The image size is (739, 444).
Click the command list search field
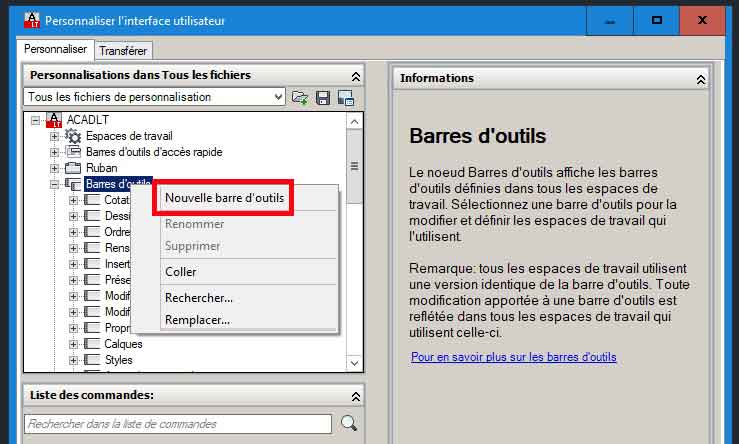(x=177, y=424)
